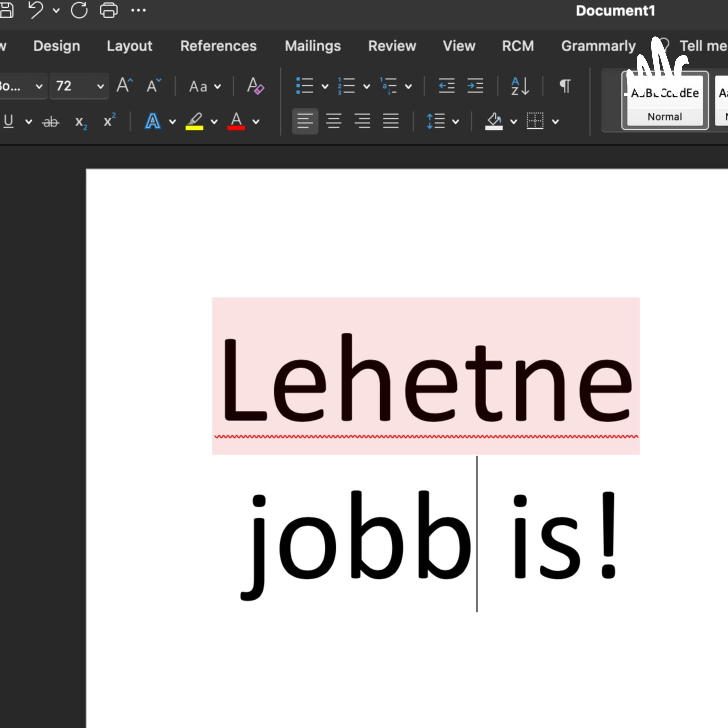The height and width of the screenshot is (728, 728).
Task: Open the Sort dialog
Action: click(519, 86)
